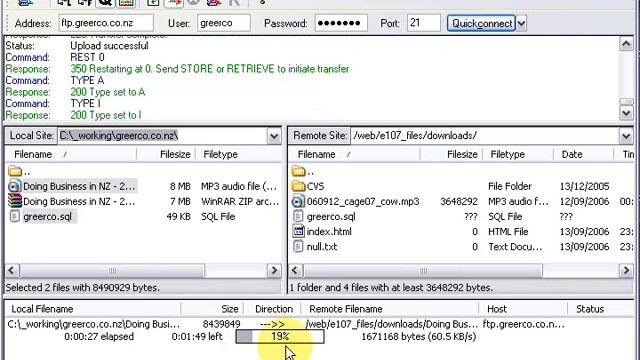
Task: Click the Quickconnect button
Action: (x=481, y=23)
